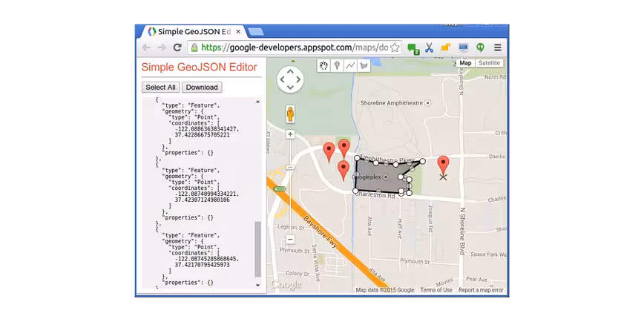Screen dimensions: 644x322
Task: Bookmark this page with the star icon
Action: click(x=394, y=47)
